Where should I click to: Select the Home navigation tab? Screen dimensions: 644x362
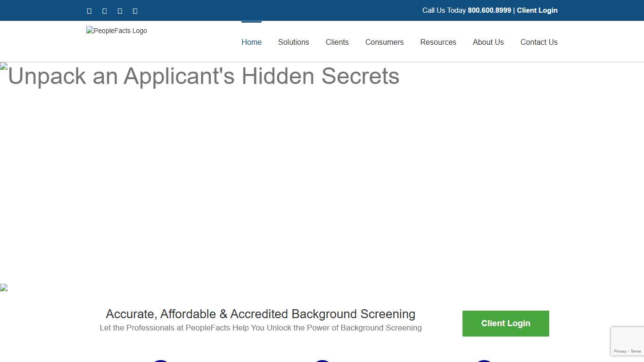[251, 42]
